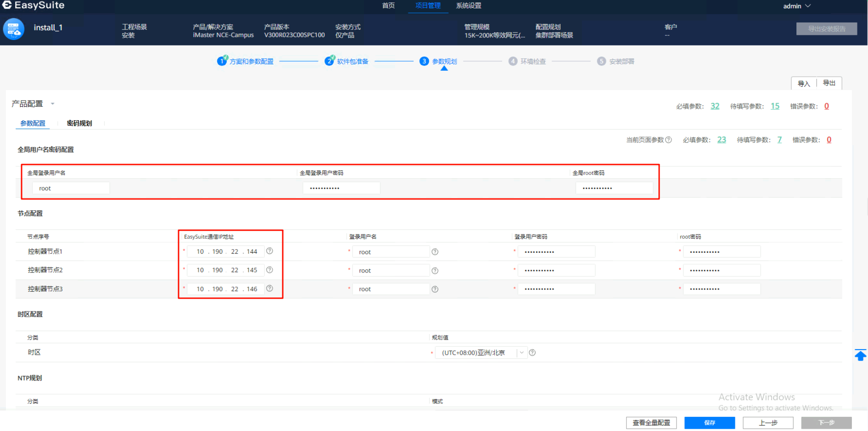Switch to the password planning tab
The width and height of the screenshot is (868, 431).
coord(79,123)
